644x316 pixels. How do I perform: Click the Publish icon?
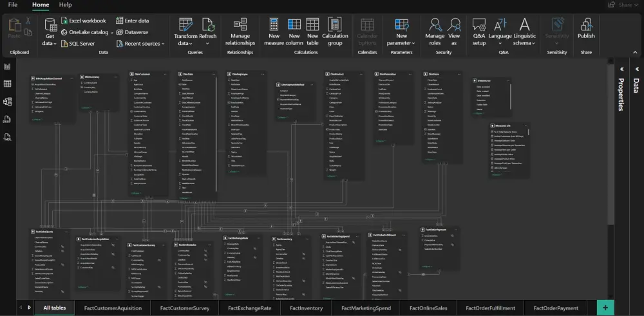click(x=586, y=24)
